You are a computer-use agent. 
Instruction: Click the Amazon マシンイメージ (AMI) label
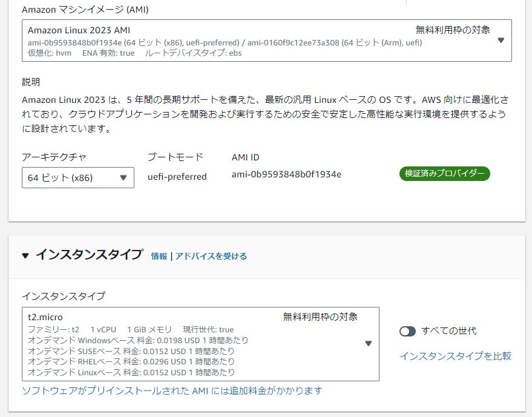tap(85, 10)
